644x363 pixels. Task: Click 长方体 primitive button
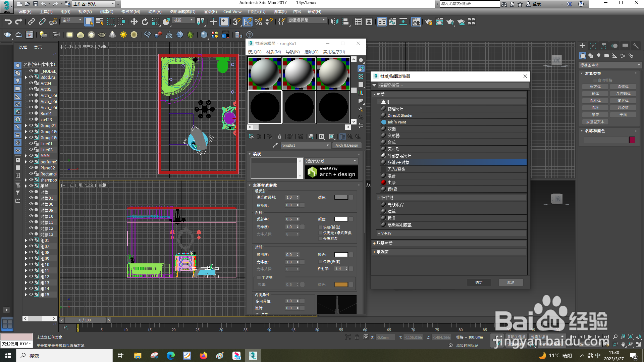click(x=595, y=87)
